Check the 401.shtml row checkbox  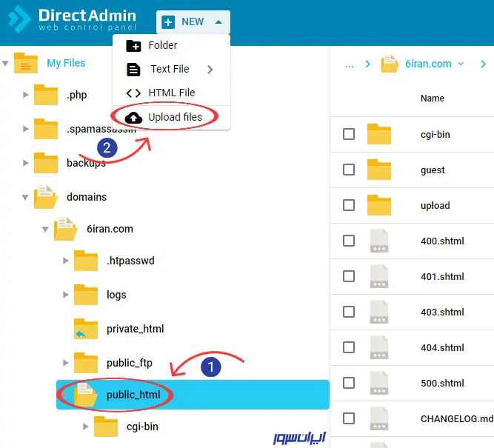coord(349,276)
